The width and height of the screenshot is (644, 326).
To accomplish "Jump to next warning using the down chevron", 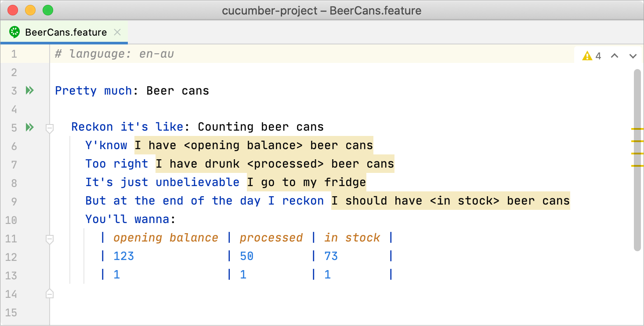I will point(633,56).
